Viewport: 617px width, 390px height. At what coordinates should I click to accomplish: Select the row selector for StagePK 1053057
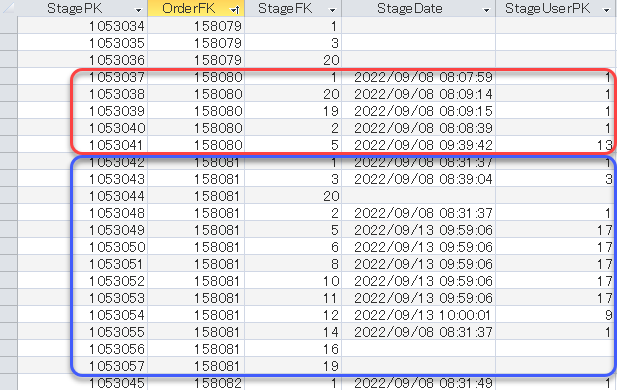[x=9, y=366]
